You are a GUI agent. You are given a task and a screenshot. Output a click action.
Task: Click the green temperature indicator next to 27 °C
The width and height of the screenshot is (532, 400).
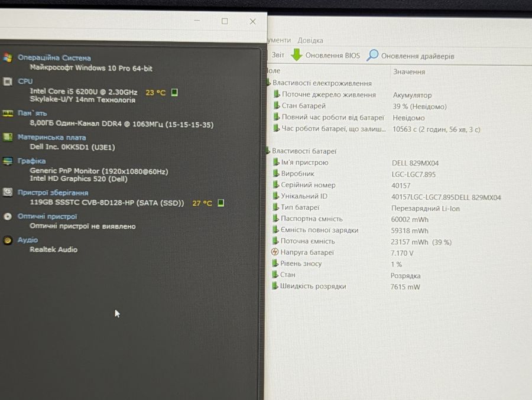click(220, 203)
